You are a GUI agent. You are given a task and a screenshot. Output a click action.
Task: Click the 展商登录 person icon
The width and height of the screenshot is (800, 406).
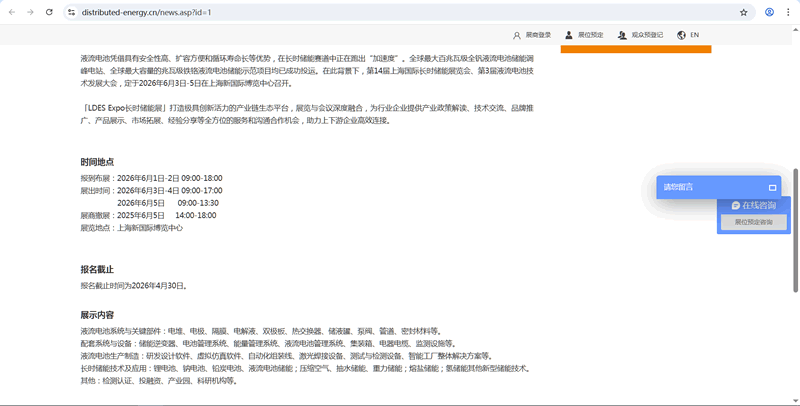point(517,35)
